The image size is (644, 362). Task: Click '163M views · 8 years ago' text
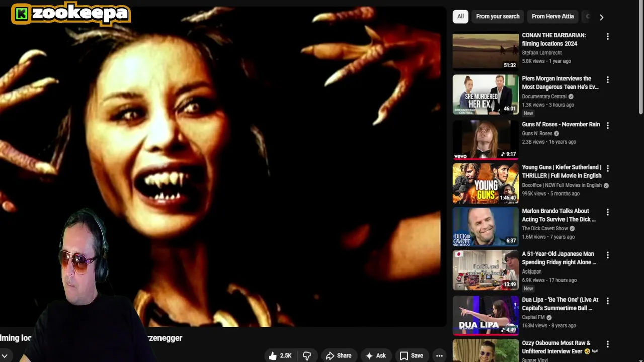pyautogui.click(x=549, y=326)
